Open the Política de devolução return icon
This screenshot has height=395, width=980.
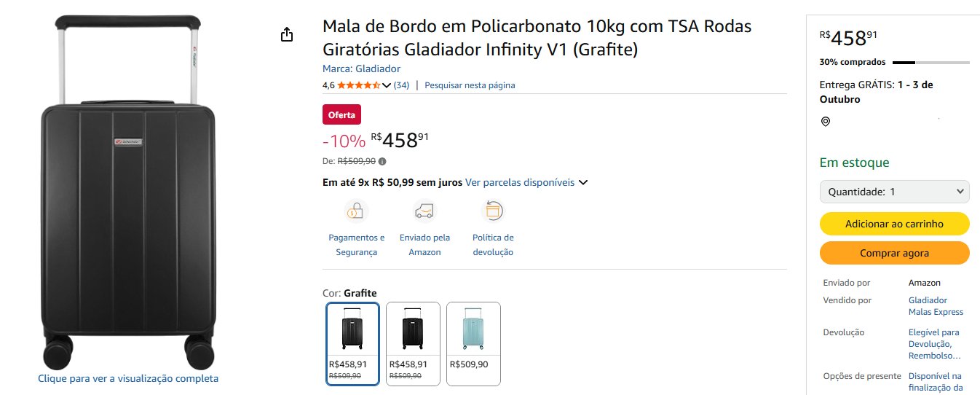tap(493, 211)
